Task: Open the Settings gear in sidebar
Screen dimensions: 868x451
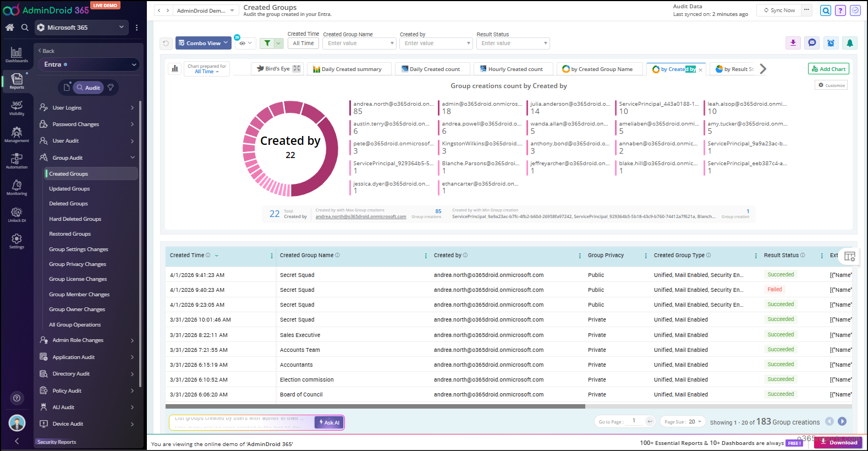Action: tap(17, 241)
